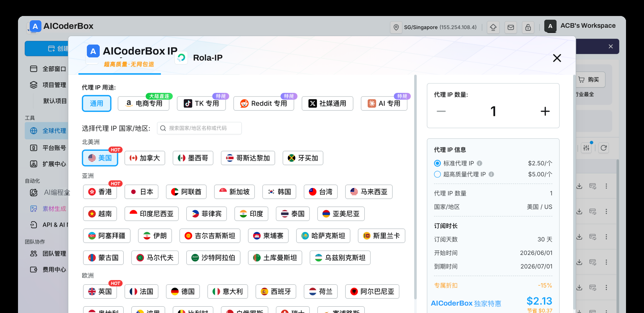
Task: Select 墨西哥 country button
Action: [193, 158]
